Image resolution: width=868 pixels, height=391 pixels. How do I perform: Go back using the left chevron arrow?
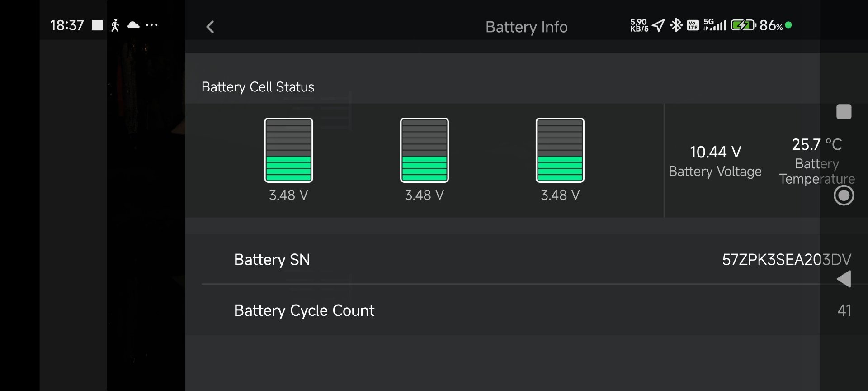coord(210,27)
